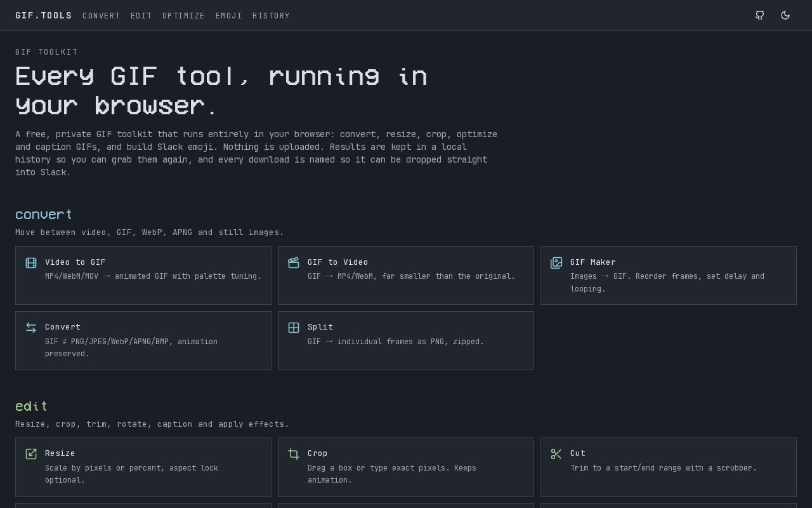Click the GIF Maker images icon
This screenshot has height=508, width=812.
coord(556,263)
